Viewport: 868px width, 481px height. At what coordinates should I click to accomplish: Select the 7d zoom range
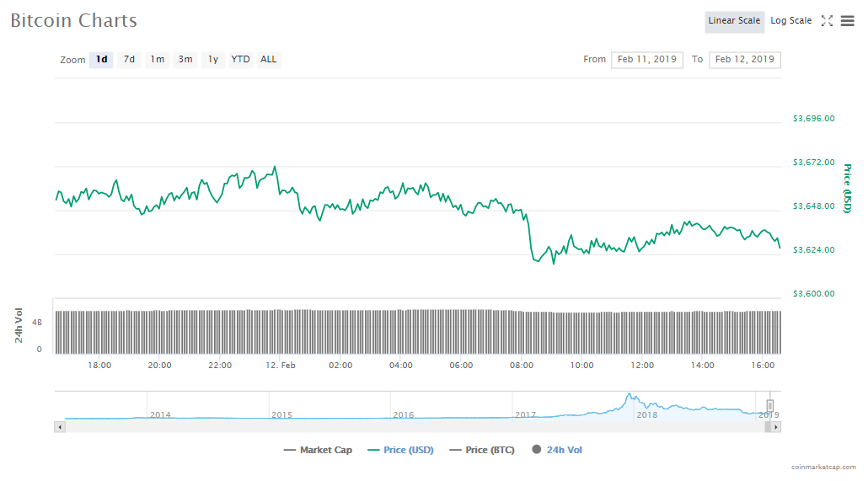click(x=129, y=60)
